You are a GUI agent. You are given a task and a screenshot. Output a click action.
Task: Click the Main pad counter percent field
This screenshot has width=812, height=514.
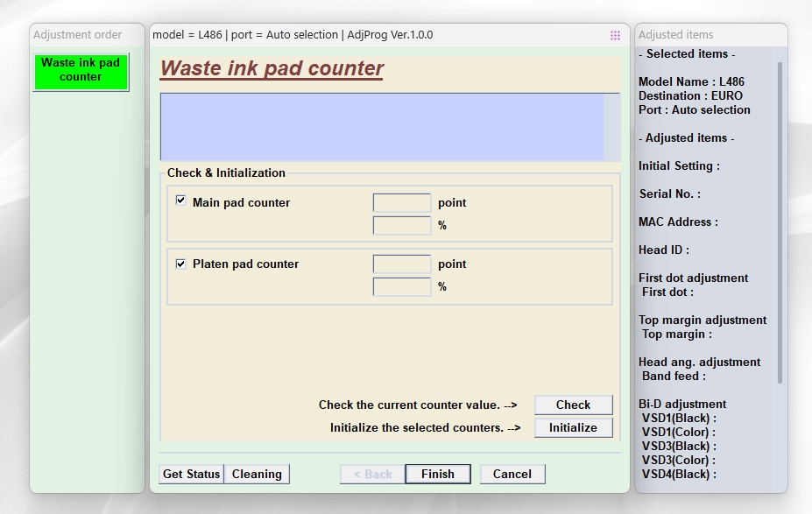pyautogui.click(x=401, y=225)
